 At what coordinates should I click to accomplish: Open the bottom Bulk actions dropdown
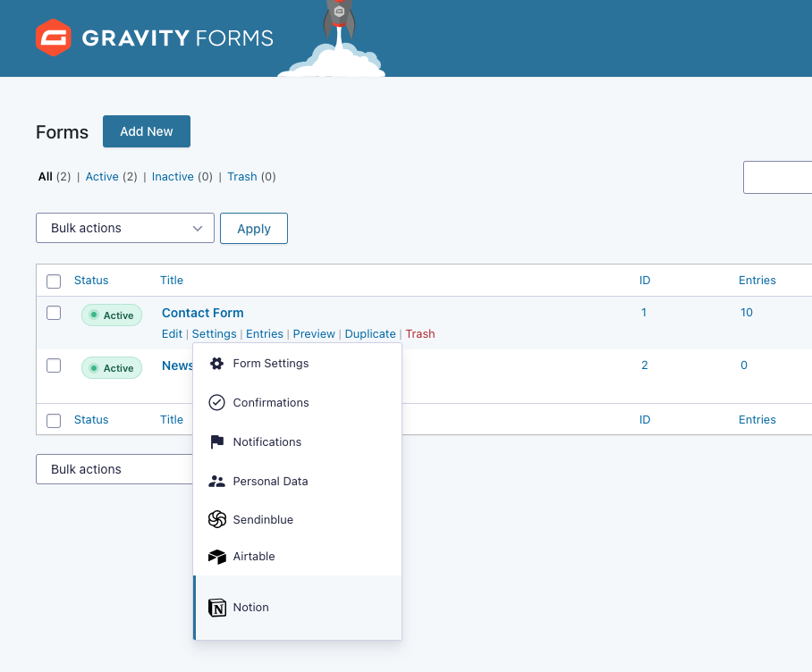114,469
